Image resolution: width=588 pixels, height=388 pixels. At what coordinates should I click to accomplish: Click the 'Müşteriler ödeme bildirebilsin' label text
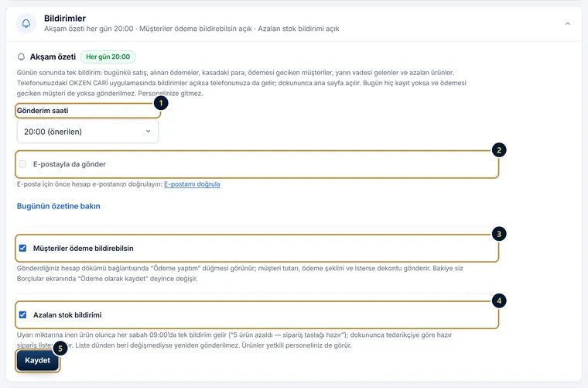(84, 249)
